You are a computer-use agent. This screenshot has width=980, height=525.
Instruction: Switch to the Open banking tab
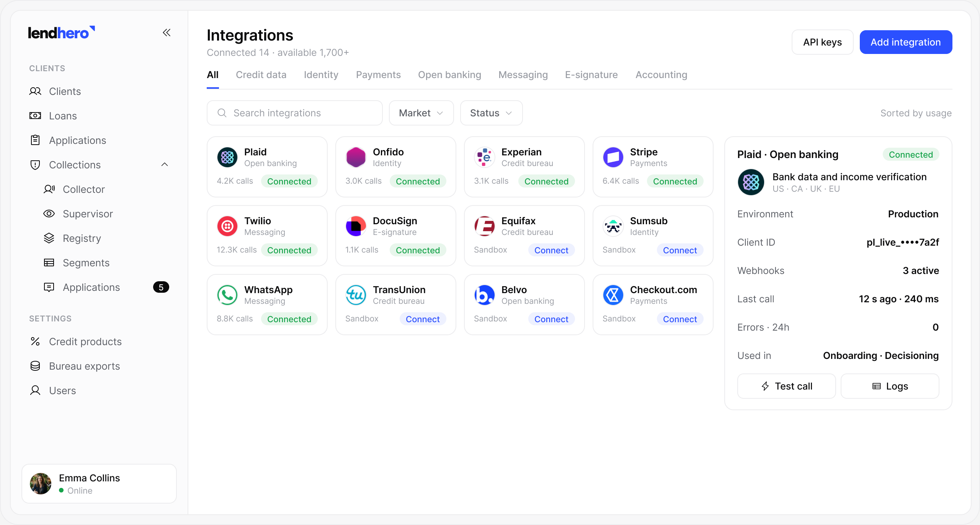click(x=449, y=75)
